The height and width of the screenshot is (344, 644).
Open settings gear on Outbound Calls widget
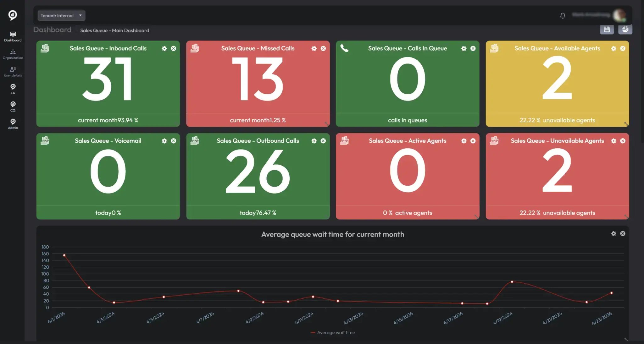click(x=314, y=141)
